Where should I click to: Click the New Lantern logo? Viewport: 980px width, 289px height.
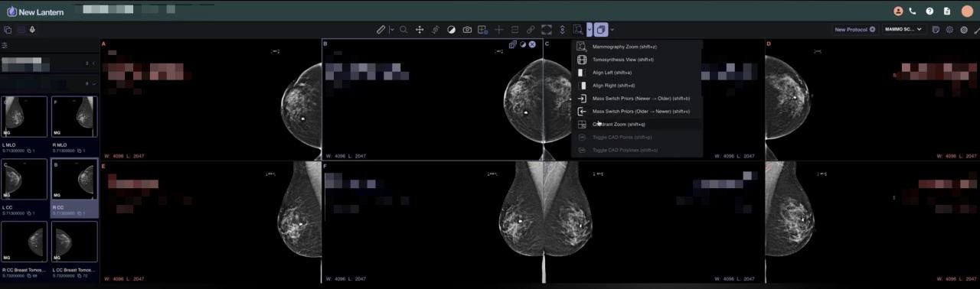[35, 11]
